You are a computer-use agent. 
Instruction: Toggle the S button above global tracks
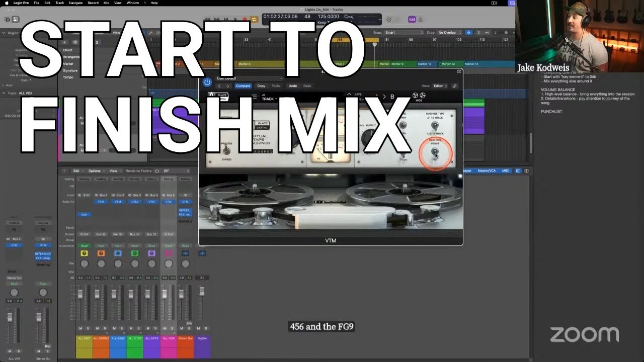(x=97, y=42)
